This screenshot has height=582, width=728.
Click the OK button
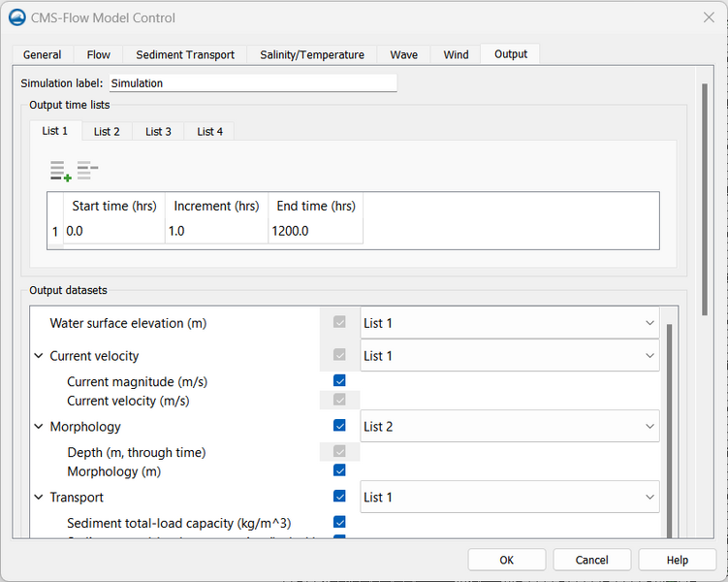pos(507,560)
